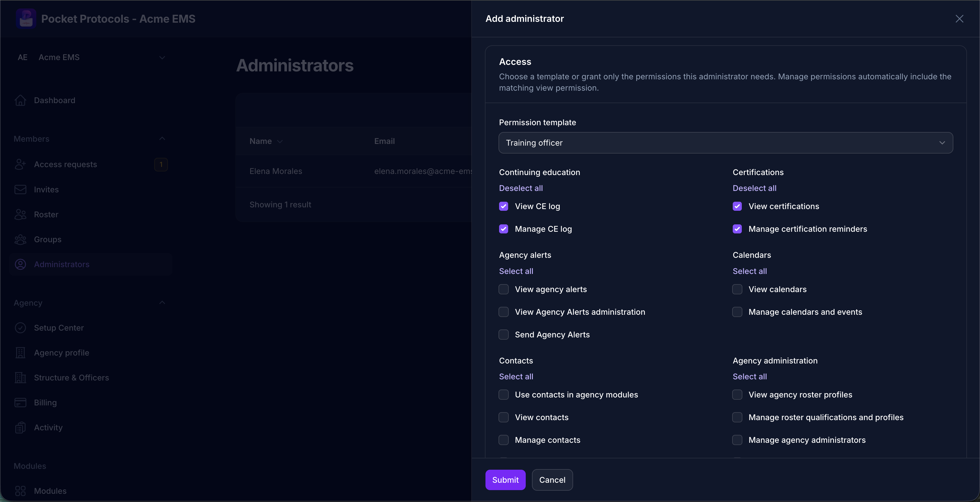
Task: Uncheck View certifications
Action: [x=737, y=206]
